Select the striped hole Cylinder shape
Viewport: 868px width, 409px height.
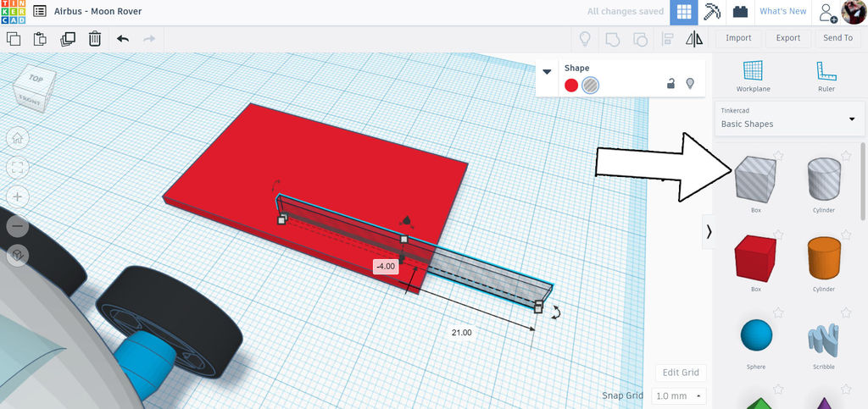pos(824,179)
